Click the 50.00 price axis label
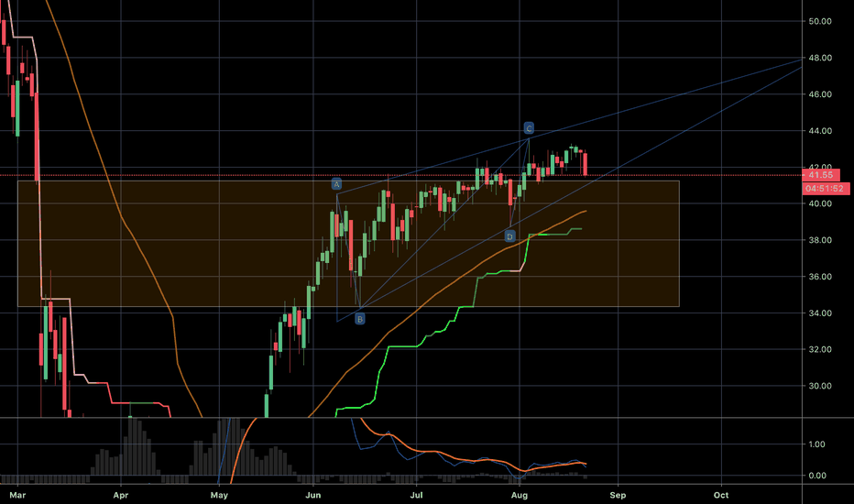The image size is (854, 504). pyautogui.click(x=820, y=21)
